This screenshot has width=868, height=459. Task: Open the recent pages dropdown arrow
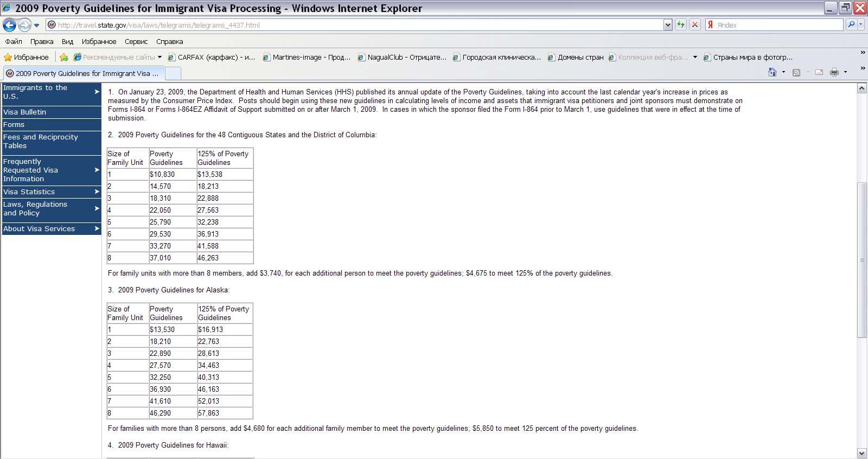36,25
